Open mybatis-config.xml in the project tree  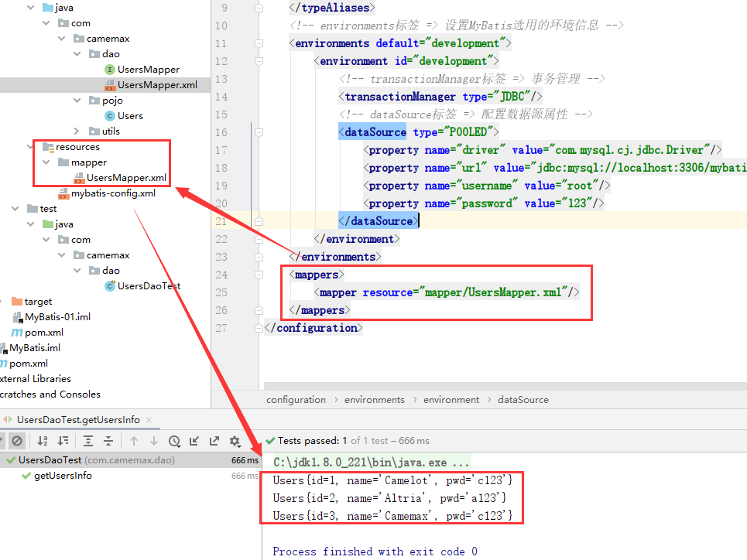113,193
